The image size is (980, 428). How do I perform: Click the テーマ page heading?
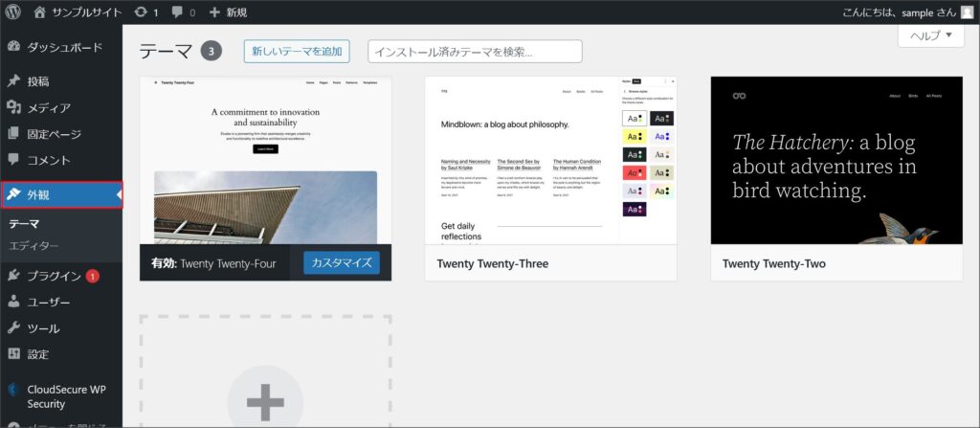click(x=165, y=52)
